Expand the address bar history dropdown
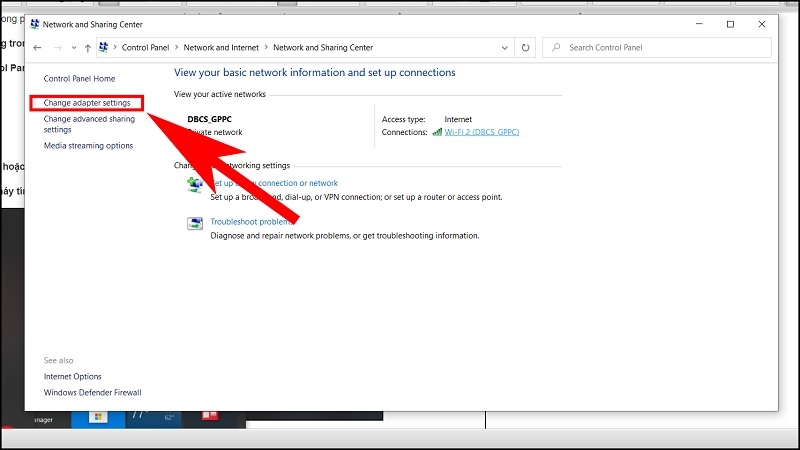The width and height of the screenshot is (800, 450). (x=505, y=47)
